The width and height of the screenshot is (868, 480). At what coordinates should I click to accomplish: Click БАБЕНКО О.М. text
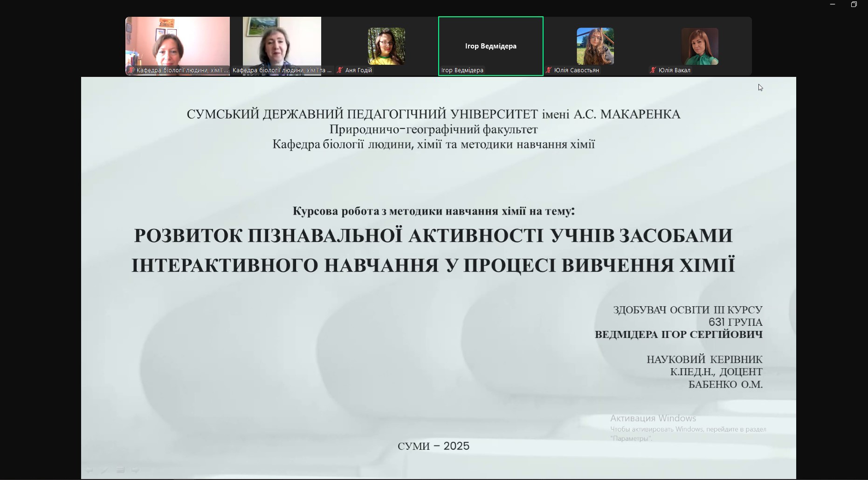point(726,384)
